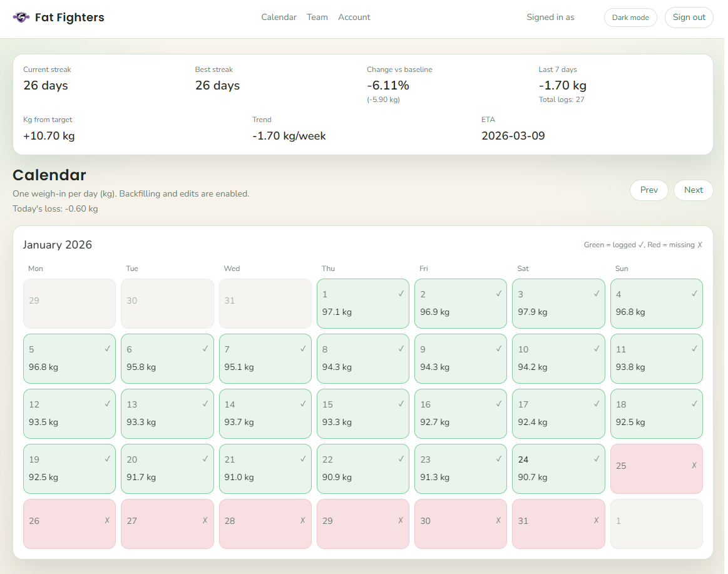Click the X icon on January 25
This screenshot has height=574, width=728.
tap(694, 466)
